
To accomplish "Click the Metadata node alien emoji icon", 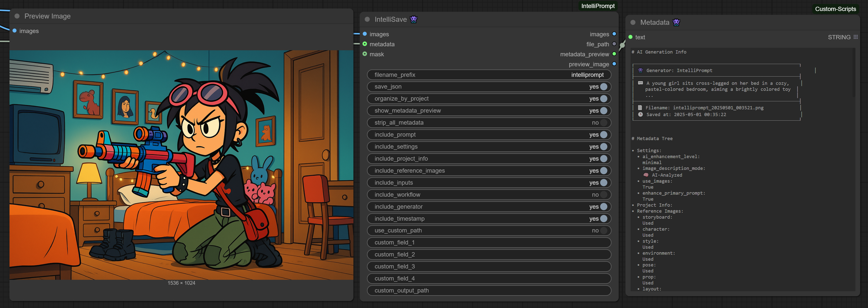I will click(676, 22).
